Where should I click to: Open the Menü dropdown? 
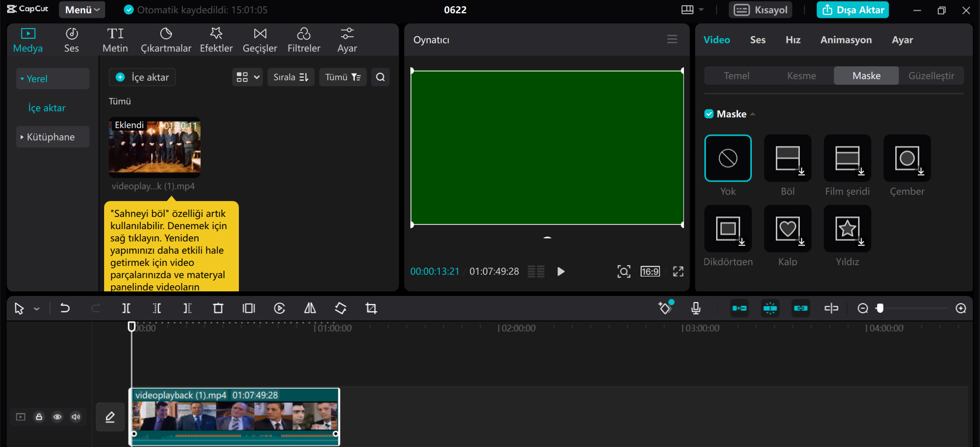82,10
